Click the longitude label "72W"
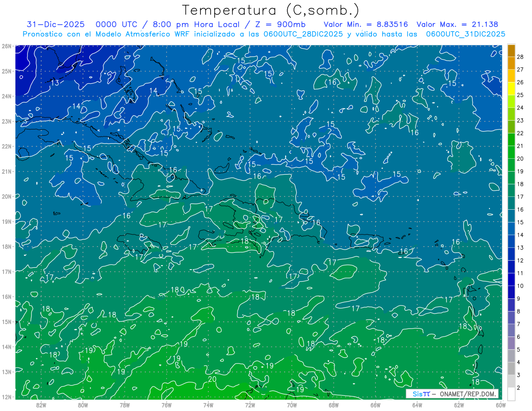 click(250, 404)
